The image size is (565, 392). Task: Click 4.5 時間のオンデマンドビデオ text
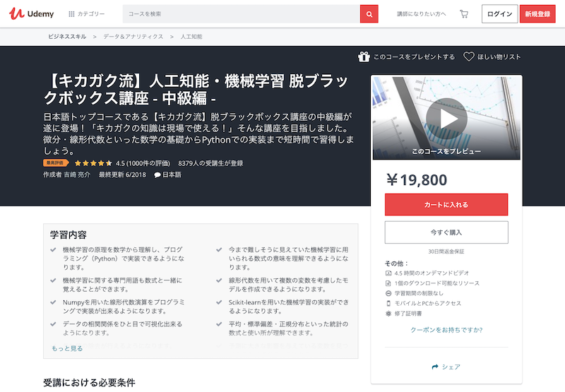click(432, 273)
